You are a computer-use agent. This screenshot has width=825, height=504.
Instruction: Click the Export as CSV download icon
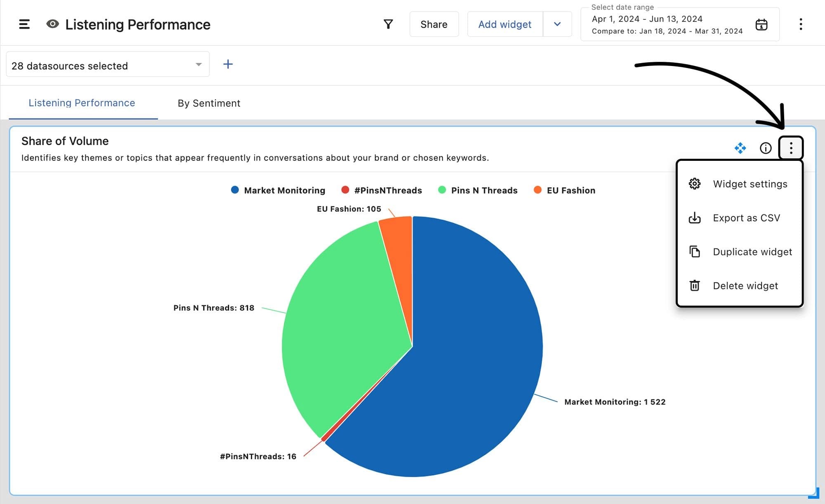tap(695, 218)
